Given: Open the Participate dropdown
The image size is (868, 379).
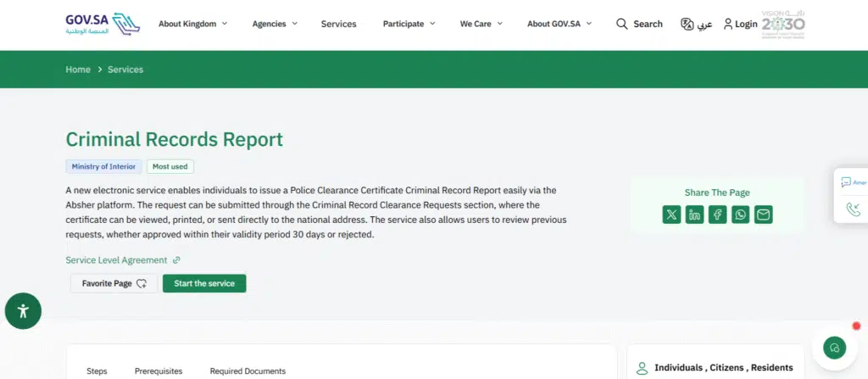Looking at the screenshot, I should pyautogui.click(x=409, y=25).
